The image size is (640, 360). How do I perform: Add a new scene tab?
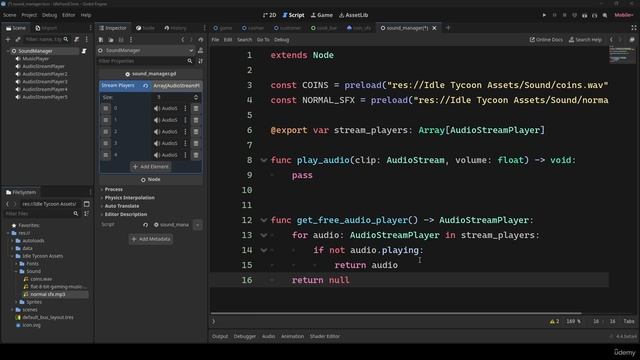pos(448,28)
